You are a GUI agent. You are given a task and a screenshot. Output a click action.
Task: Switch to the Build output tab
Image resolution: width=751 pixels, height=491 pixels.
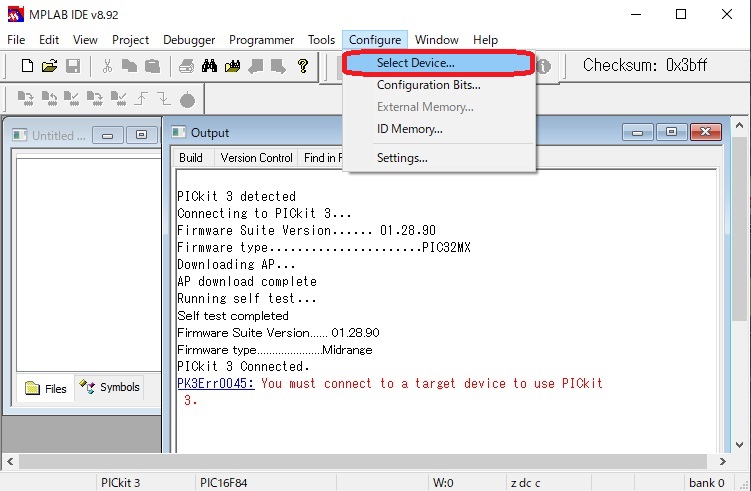point(191,158)
